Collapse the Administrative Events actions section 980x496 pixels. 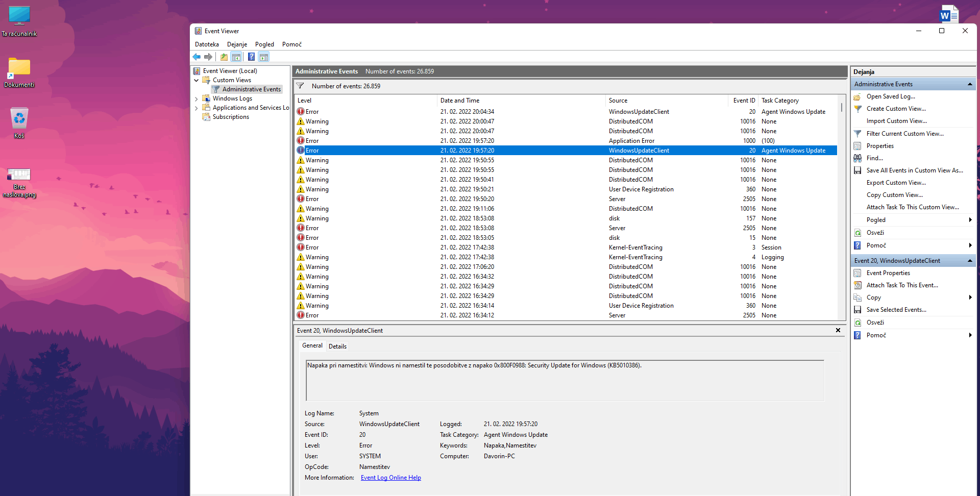tap(970, 84)
